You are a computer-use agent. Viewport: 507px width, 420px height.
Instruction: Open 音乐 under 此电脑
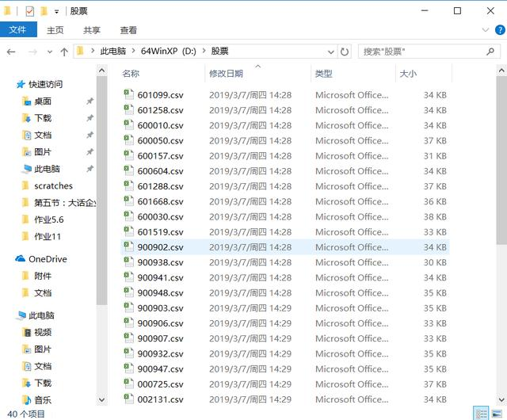pos(43,400)
